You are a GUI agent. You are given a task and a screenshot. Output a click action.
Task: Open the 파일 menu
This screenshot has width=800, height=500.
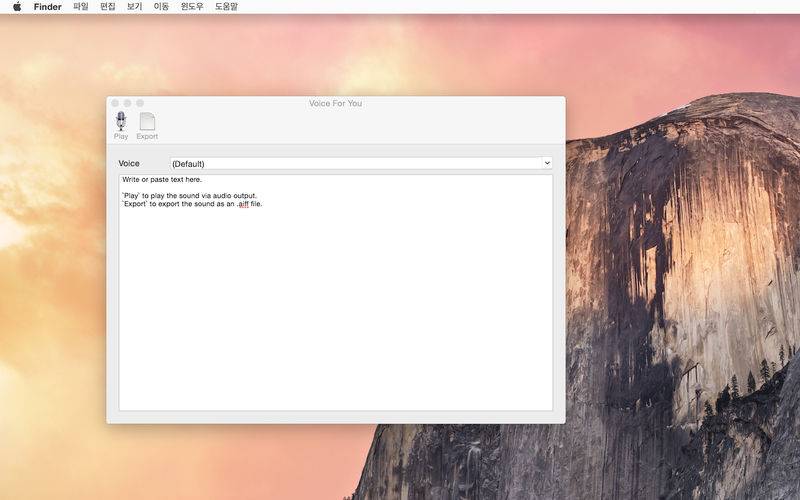tap(81, 7)
